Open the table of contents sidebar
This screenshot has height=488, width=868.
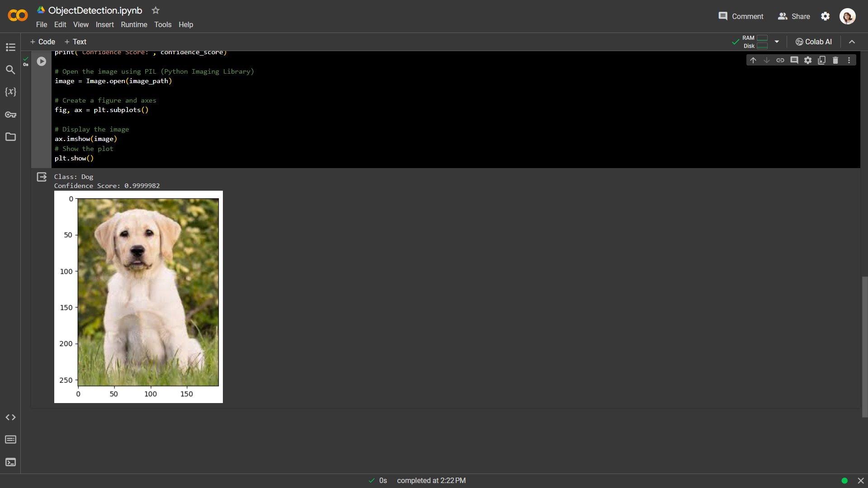pyautogui.click(x=10, y=47)
